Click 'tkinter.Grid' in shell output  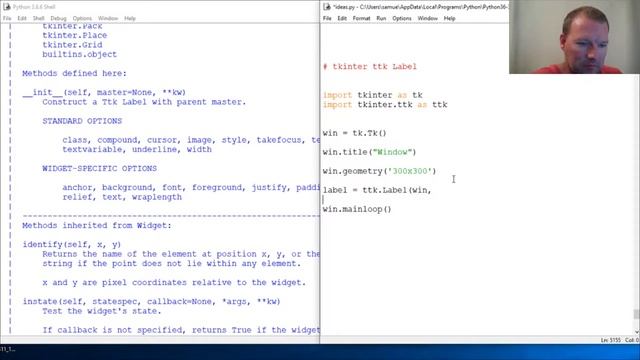point(72,45)
